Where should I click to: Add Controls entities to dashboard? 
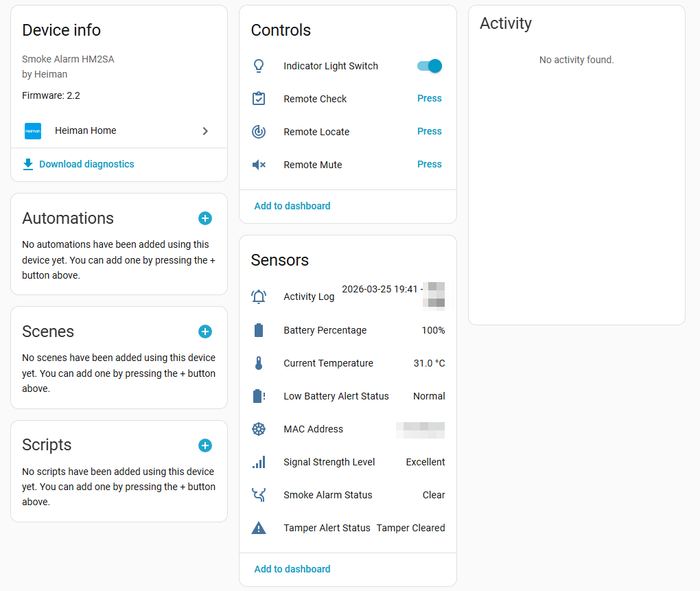point(292,206)
